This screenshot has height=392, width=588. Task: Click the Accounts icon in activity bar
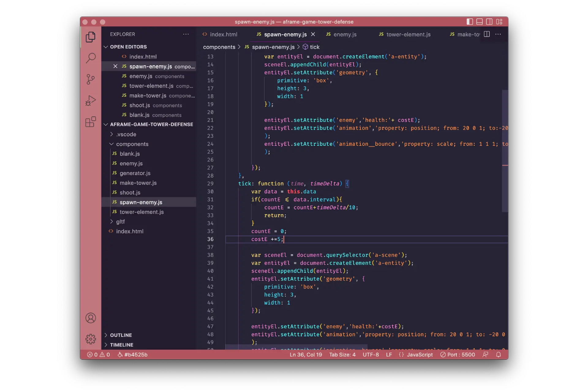pyautogui.click(x=90, y=318)
